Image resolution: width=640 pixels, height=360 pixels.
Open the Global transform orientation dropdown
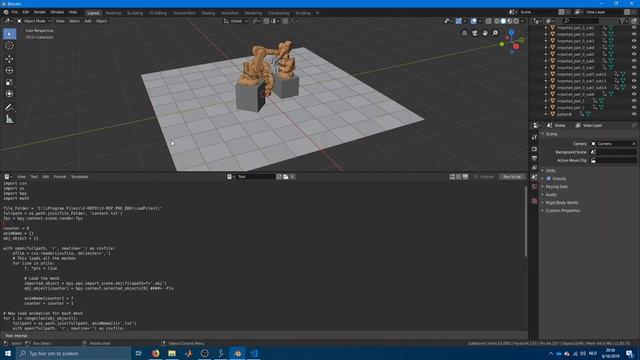(x=236, y=21)
